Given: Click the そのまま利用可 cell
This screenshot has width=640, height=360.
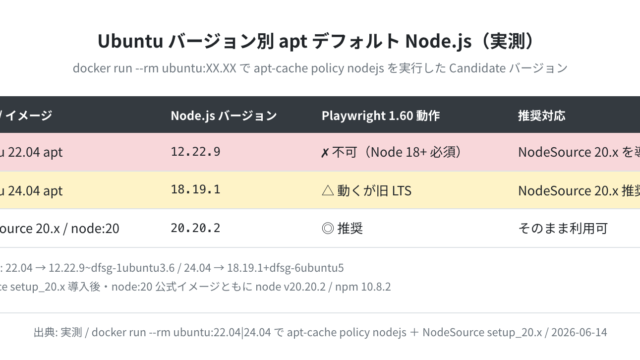Looking at the screenshot, I should [x=563, y=228].
